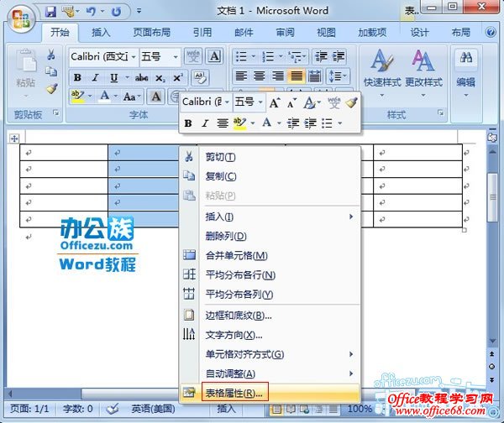The image size is (504, 423).
Task: Open the Change Case Aa dropdown
Action: tap(132, 96)
